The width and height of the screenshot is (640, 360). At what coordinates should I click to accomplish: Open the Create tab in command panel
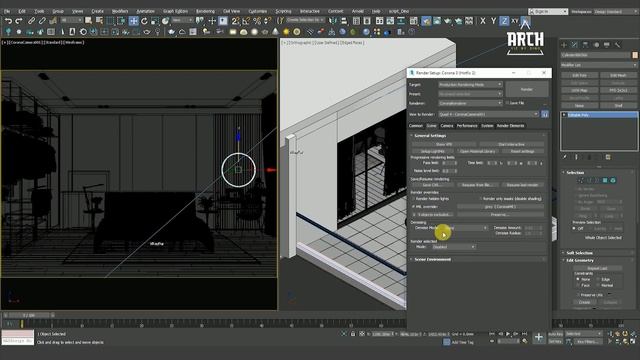click(564, 44)
